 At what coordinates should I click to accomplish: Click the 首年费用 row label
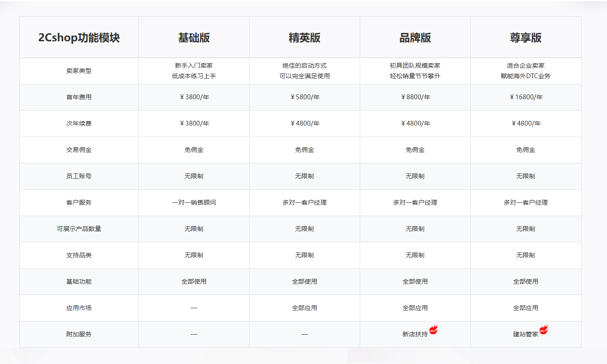point(79,97)
